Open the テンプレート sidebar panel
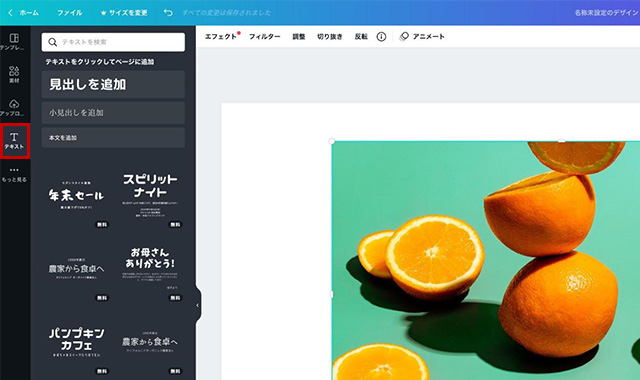This screenshot has width=640, height=380. [x=13, y=42]
